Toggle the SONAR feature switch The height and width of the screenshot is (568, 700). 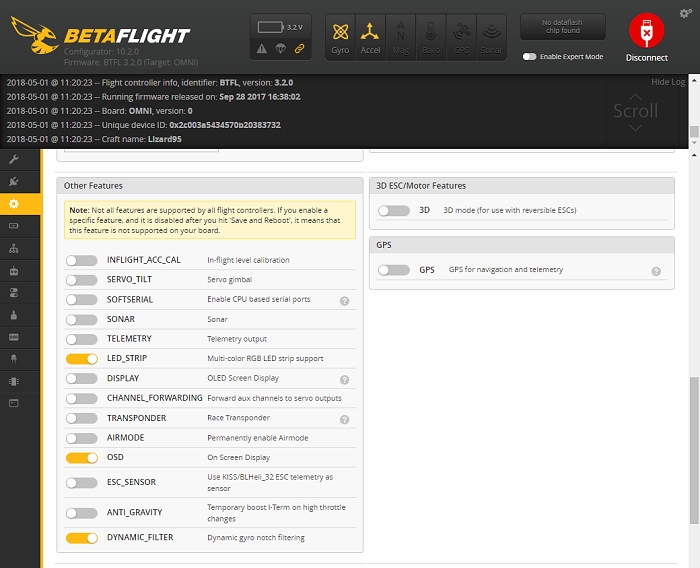(81, 320)
